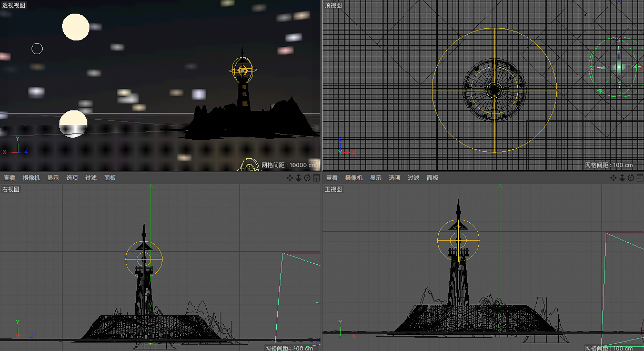
Task: Open the 显示 menu in the front view
Action: pos(376,178)
